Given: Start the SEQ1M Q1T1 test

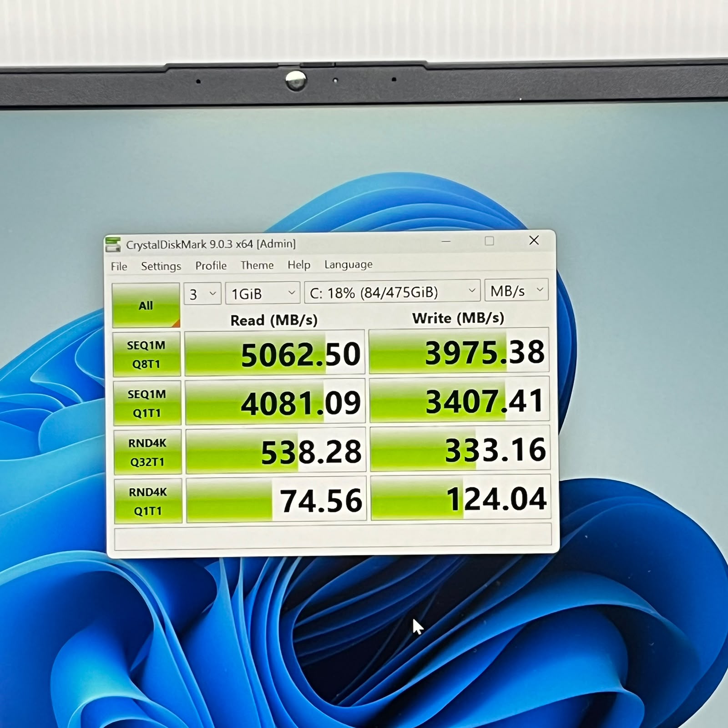Looking at the screenshot, I should coord(147,403).
